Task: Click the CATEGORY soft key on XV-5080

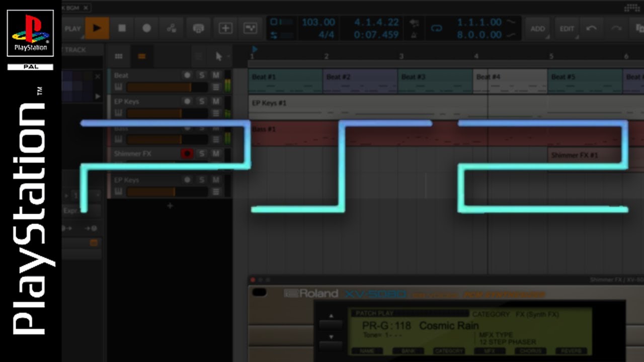Action: pos(449,351)
